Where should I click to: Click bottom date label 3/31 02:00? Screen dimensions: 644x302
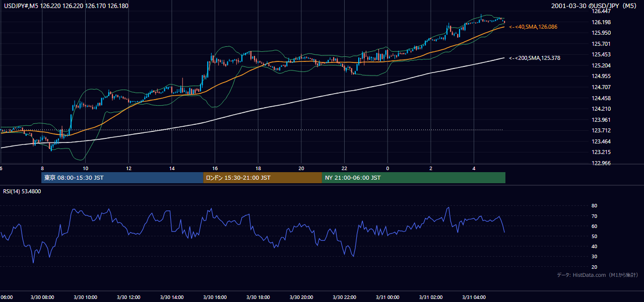point(431,297)
